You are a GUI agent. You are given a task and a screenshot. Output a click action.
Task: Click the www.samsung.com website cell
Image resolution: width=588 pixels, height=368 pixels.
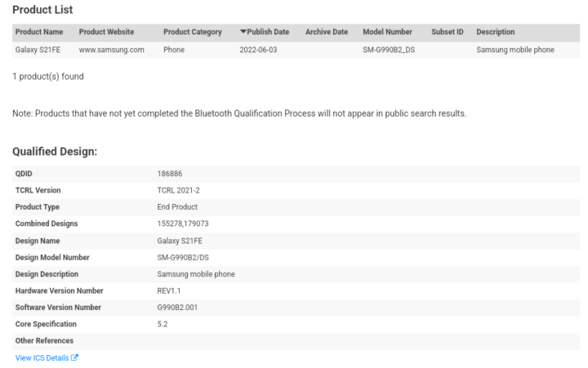coord(112,50)
